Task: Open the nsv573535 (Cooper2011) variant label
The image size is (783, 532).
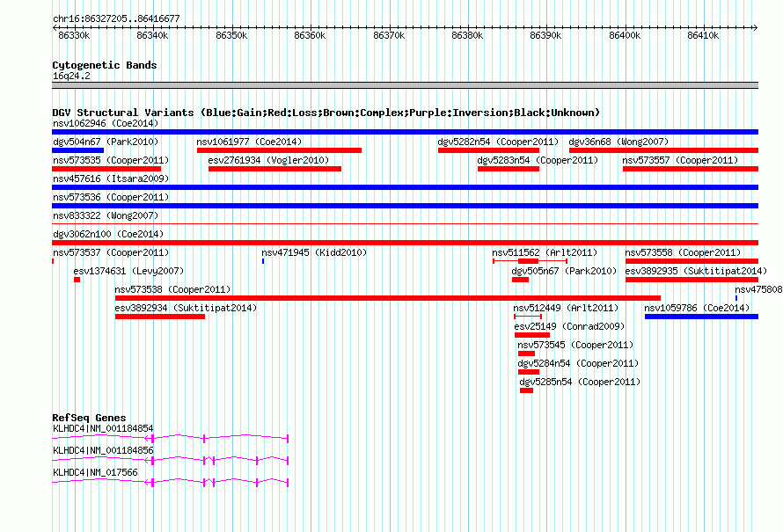Action: click(x=111, y=160)
